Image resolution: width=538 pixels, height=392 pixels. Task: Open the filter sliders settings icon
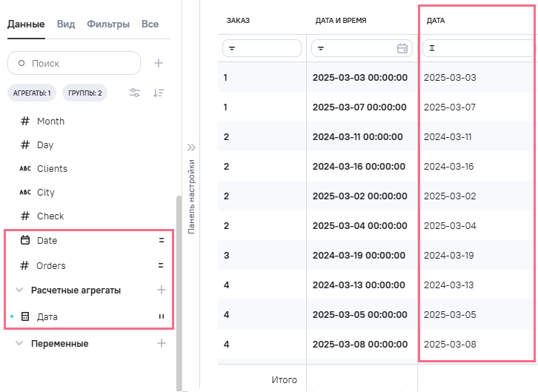tap(135, 93)
